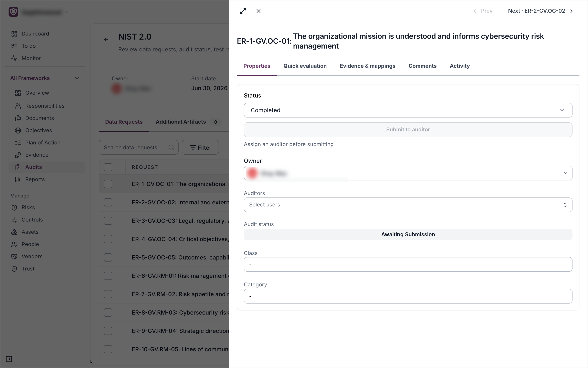Click the Evidence icon in sidebar
This screenshot has height=368, width=588.
coord(18,155)
